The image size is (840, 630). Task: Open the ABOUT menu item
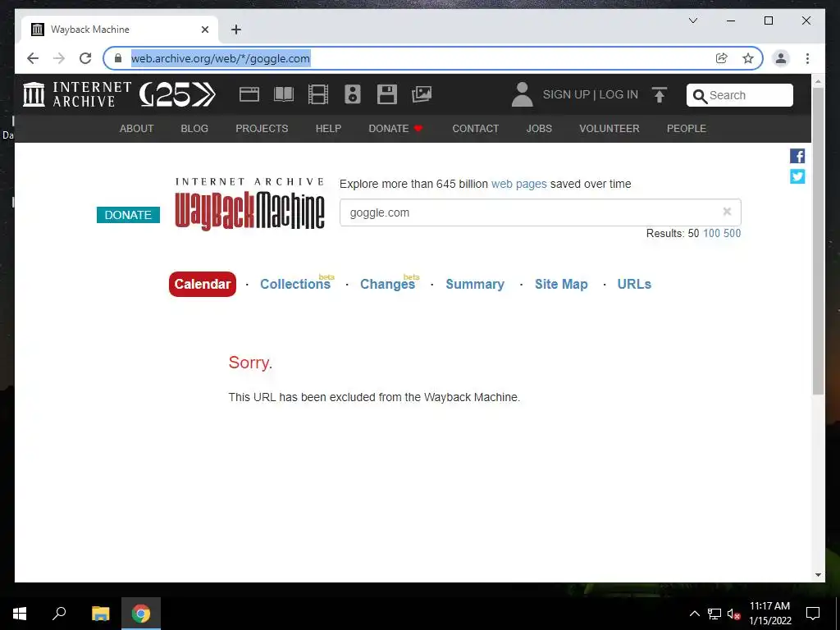[x=137, y=129]
